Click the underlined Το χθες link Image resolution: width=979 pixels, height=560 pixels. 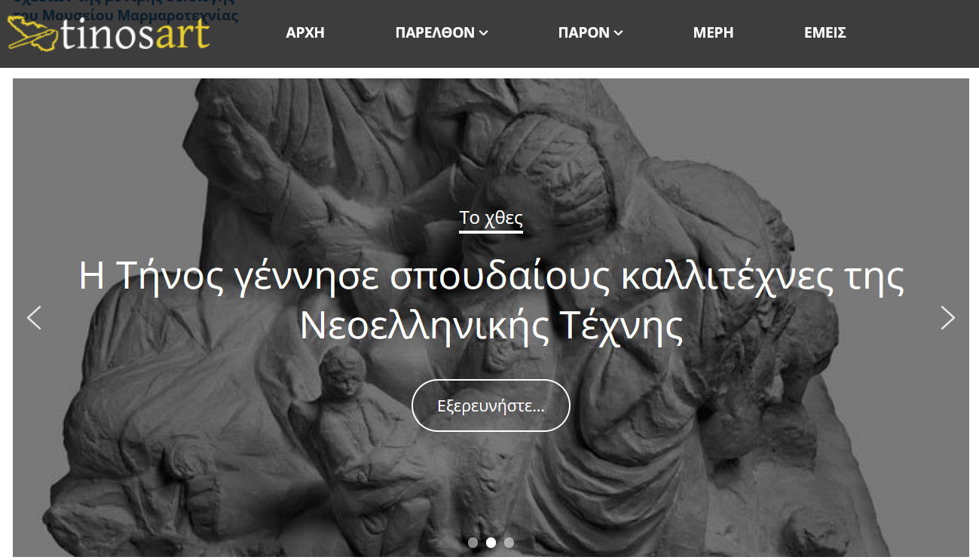(491, 219)
